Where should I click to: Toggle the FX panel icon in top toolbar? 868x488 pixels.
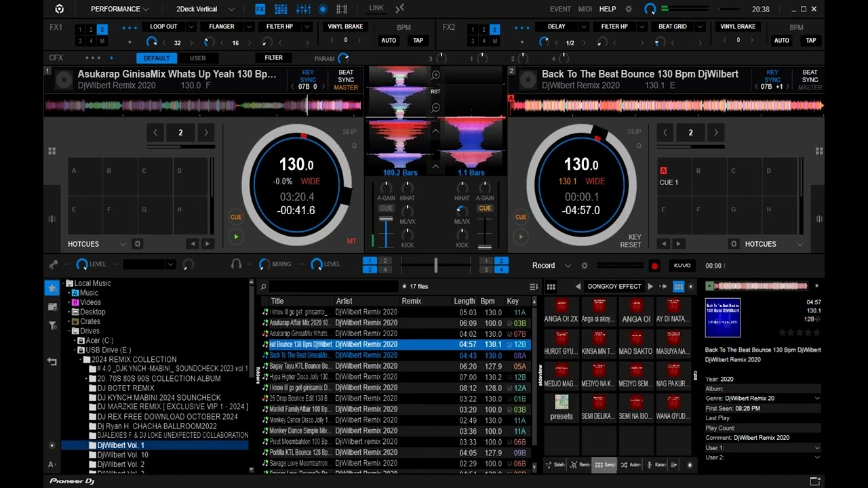point(260,9)
